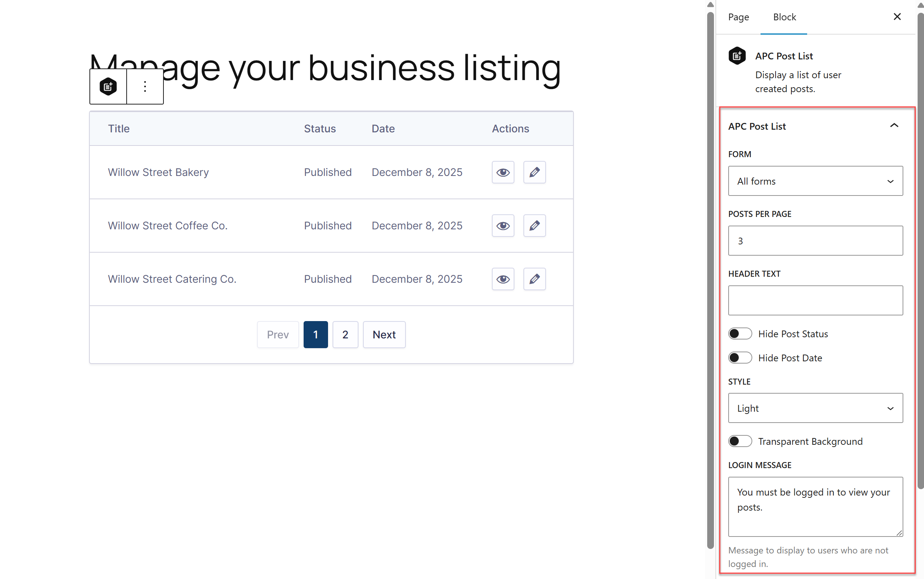Edit Willow Street Coffee Co. with pencil

coord(534,226)
